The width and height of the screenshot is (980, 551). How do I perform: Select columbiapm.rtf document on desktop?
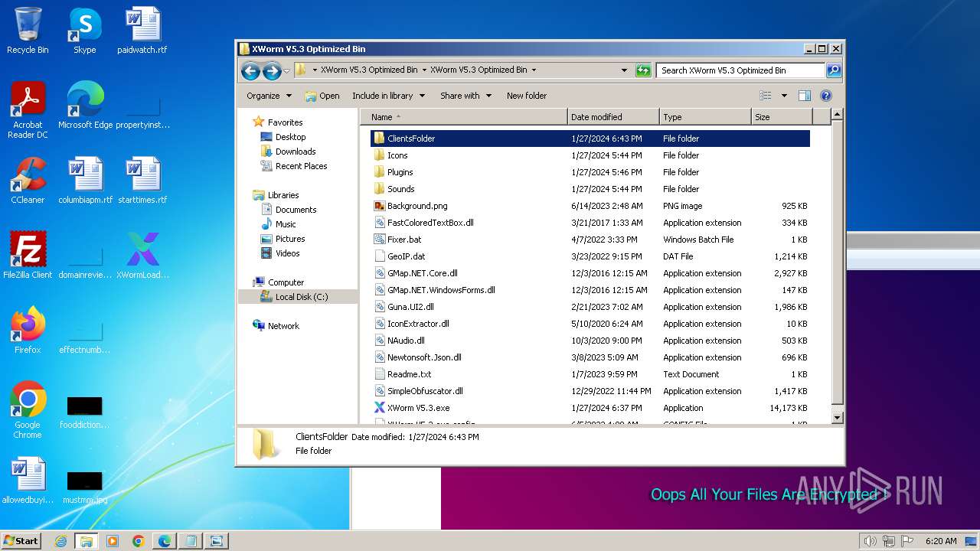pyautogui.click(x=86, y=181)
